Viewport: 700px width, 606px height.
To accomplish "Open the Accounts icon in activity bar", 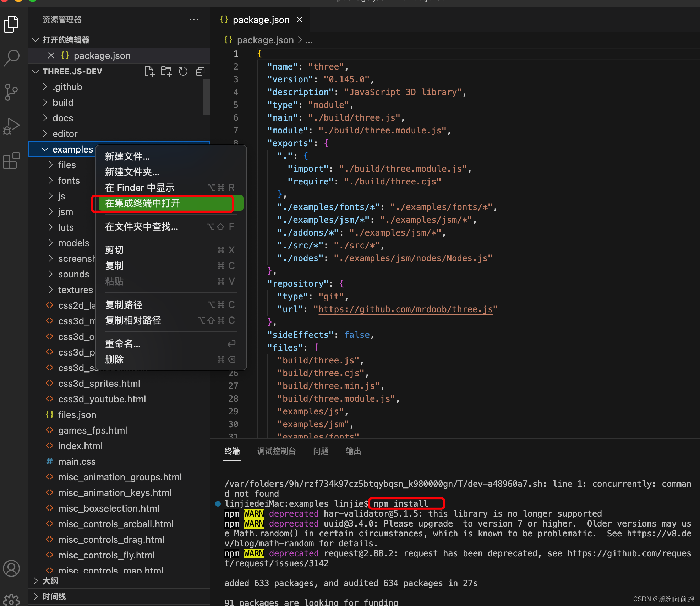I will 11,568.
